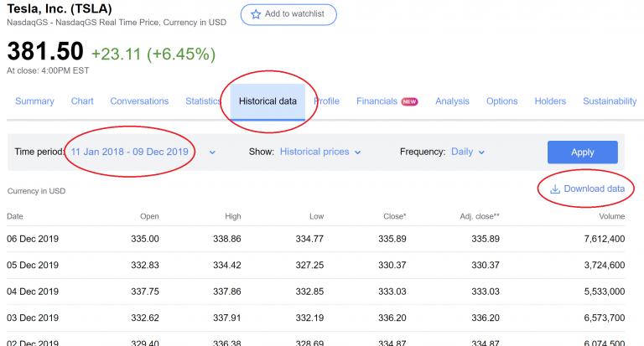Select the Statistics tab
The image size is (644, 346).
(203, 101)
